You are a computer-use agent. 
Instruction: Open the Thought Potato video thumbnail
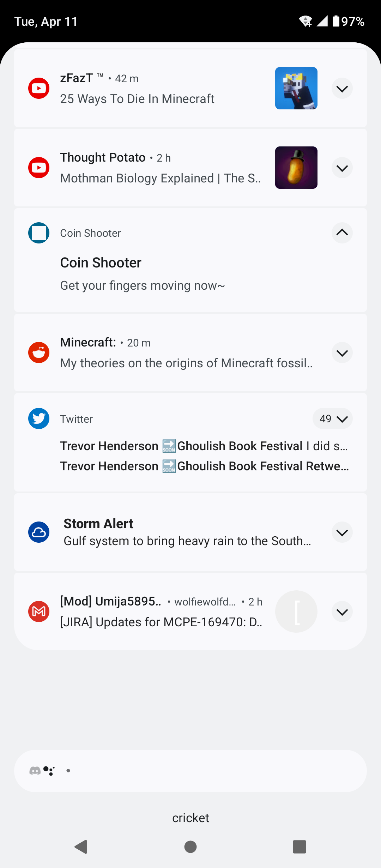296,168
